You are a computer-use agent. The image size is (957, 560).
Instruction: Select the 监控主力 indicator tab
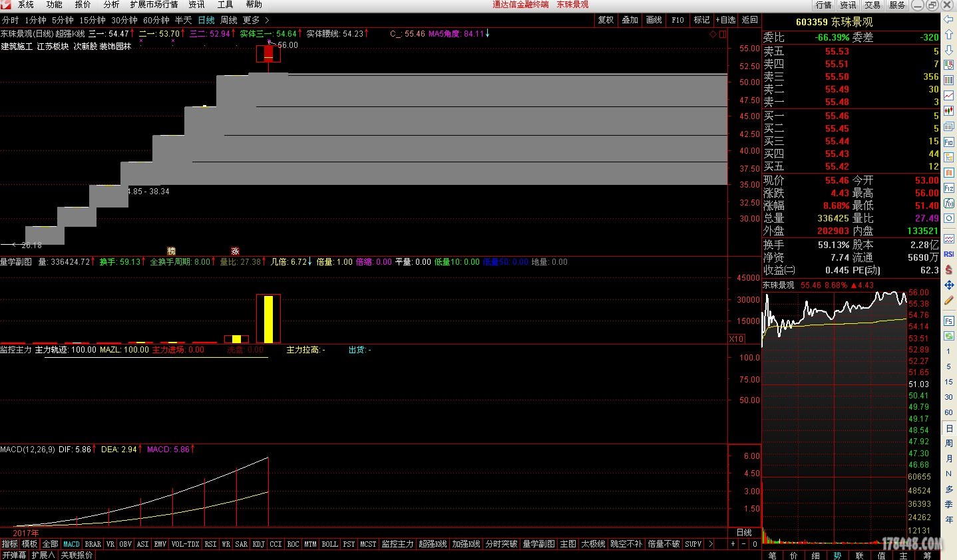(397, 544)
